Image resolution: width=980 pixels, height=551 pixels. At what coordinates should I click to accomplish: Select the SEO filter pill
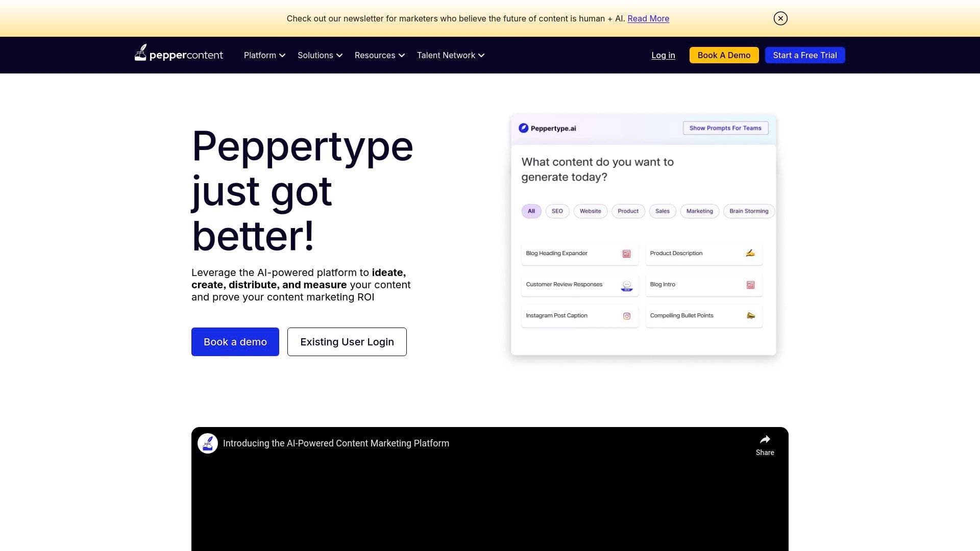click(x=557, y=211)
